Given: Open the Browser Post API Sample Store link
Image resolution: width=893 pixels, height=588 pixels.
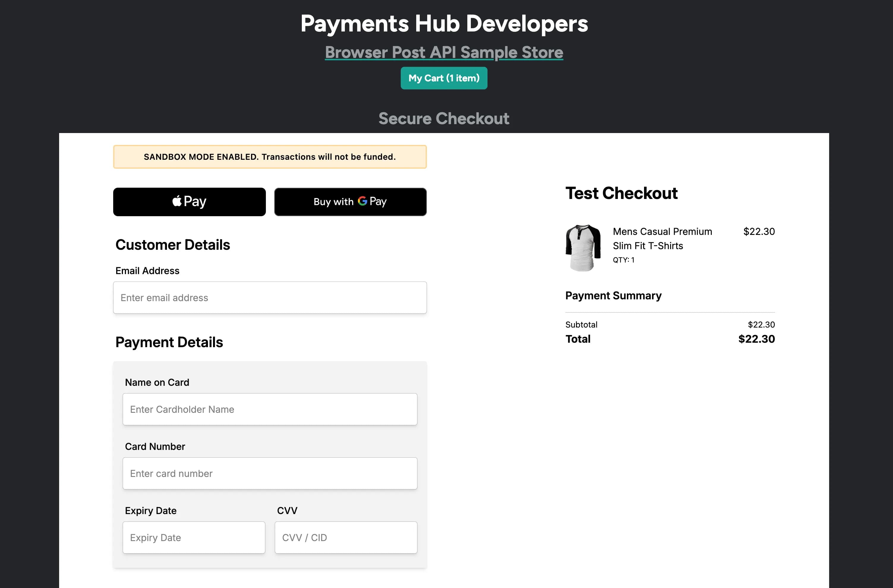Looking at the screenshot, I should coord(444,52).
